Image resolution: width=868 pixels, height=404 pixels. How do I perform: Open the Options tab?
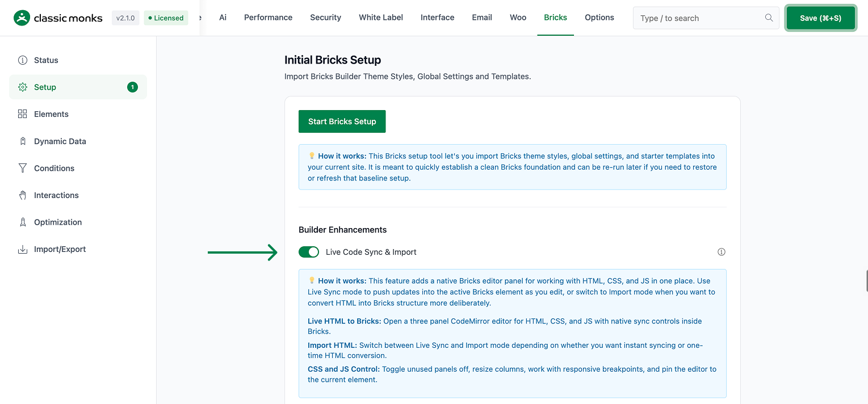pyautogui.click(x=599, y=18)
